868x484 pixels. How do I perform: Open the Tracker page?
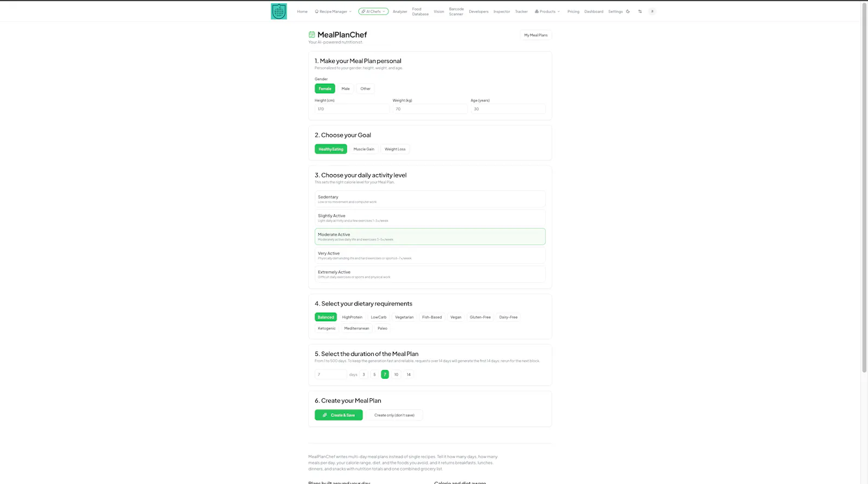(521, 11)
